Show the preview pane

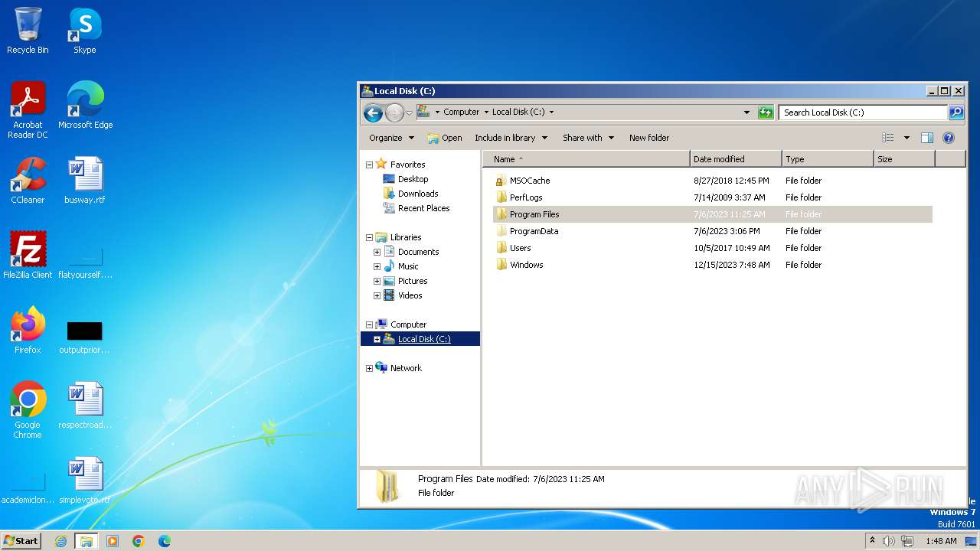click(x=927, y=138)
